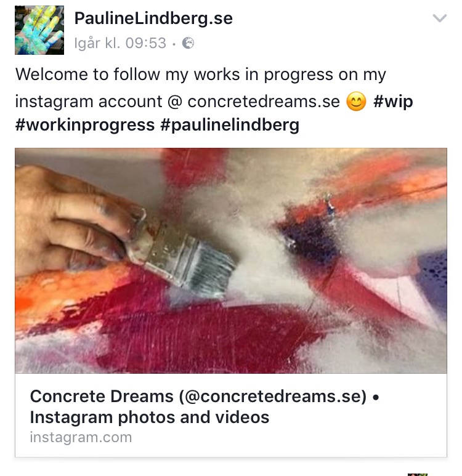Click the globe public audience icon
Viewport: 462px width, 476px height.
[188, 43]
